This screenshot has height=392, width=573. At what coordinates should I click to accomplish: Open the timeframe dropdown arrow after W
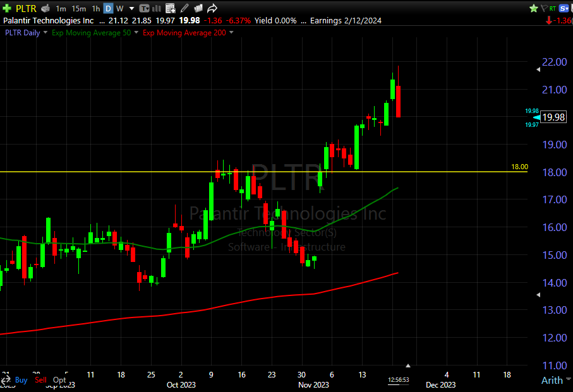pyautogui.click(x=132, y=8)
